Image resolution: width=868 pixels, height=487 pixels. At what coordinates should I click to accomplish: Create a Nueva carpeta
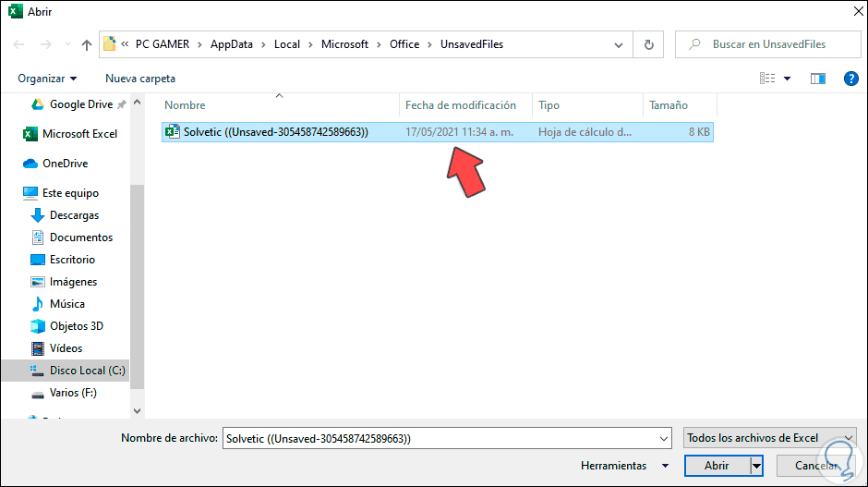pos(140,79)
